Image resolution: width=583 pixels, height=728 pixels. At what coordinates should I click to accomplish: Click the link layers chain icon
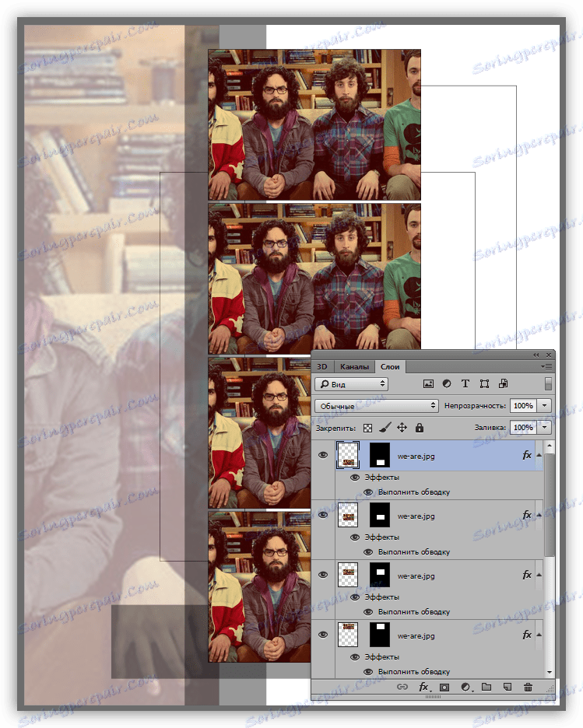tap(402, 687)
